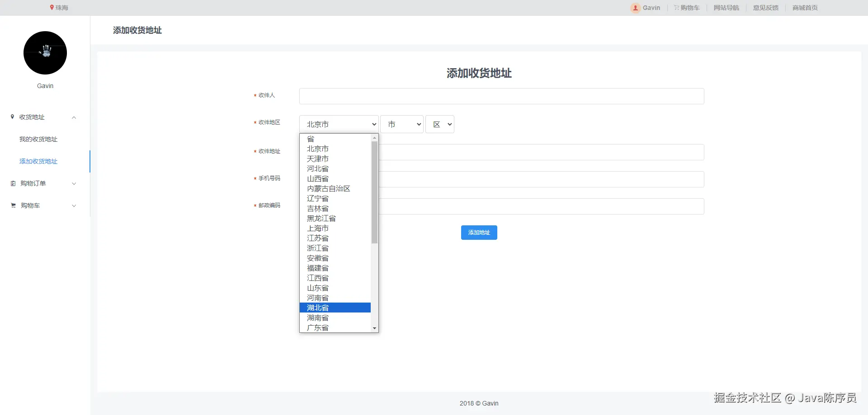Choose 安徽省 from the province list

(335, 258)
